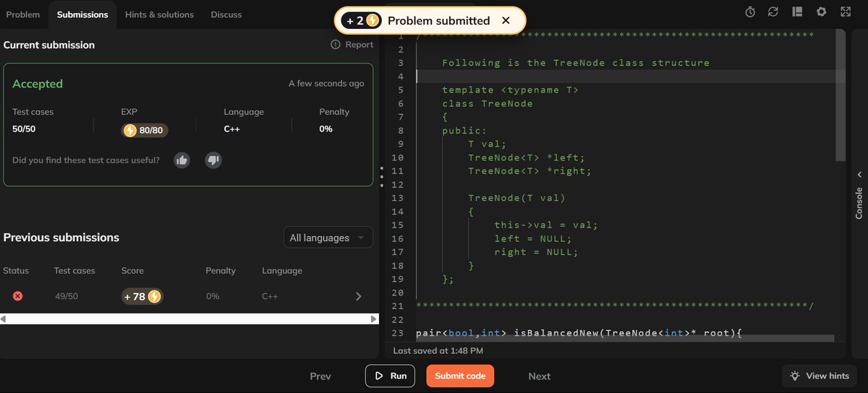
Task: Go to the Next problem
Action: (540, 376)
